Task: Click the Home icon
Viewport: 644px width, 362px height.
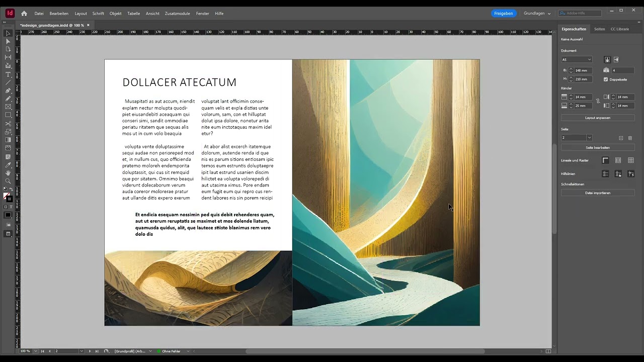Action: [x=24, y=14]
